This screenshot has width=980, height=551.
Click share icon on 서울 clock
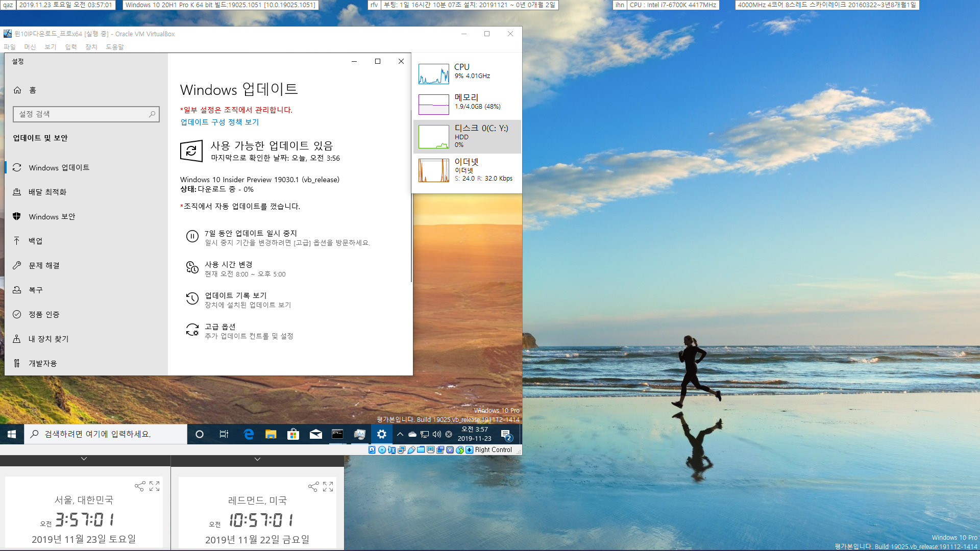tap(139, 486)
